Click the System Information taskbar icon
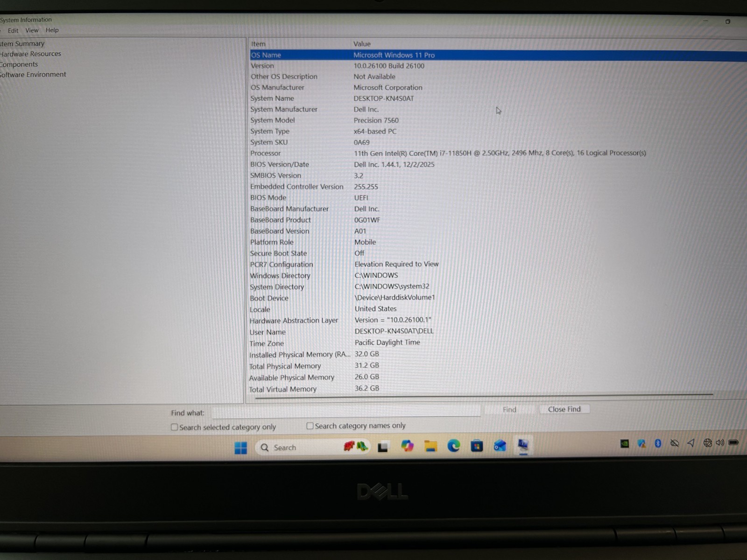 point(523,445)
